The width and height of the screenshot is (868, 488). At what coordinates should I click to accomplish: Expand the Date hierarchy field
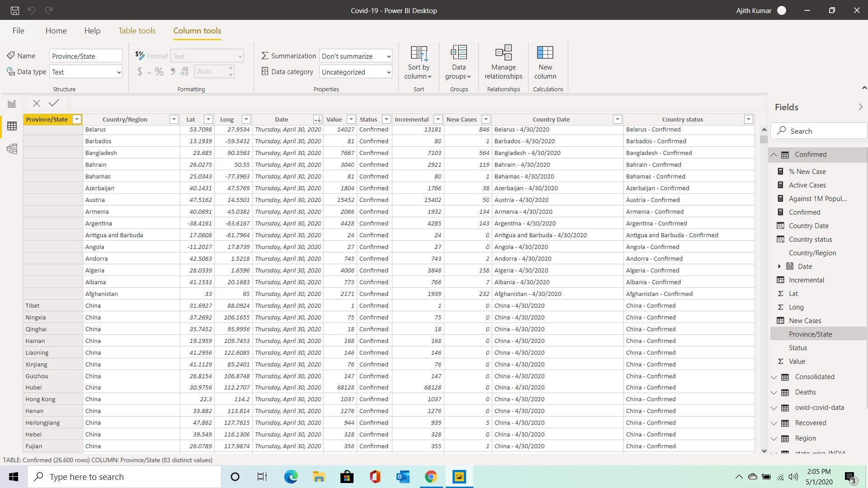[x=779, y=267]
